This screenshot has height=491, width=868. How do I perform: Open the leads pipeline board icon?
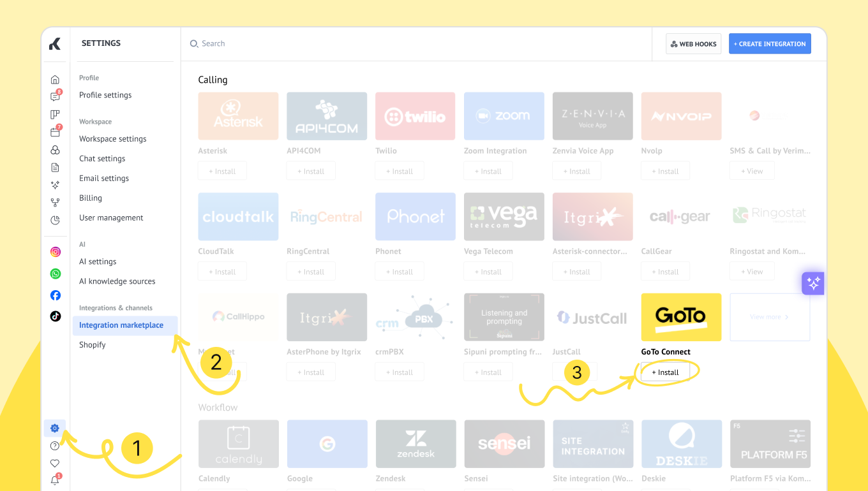point(55,115)
